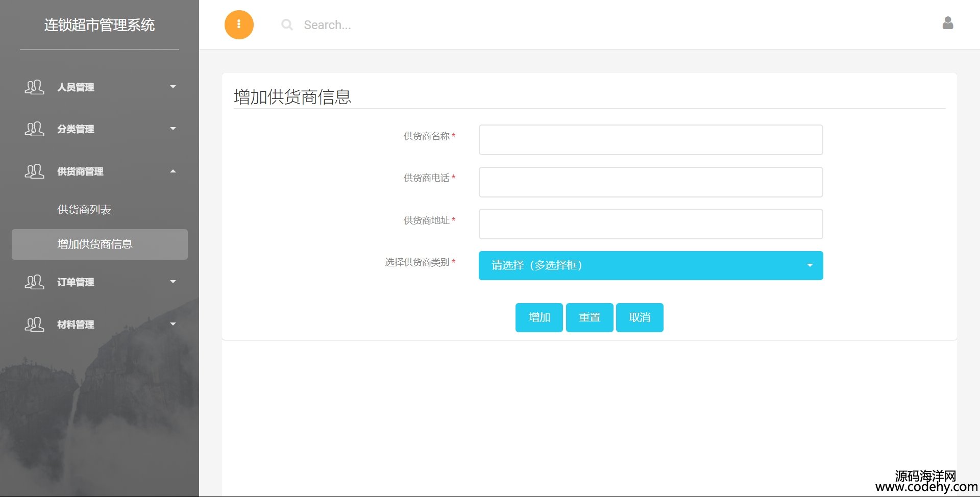Open the 请选择 supplier category dropdown
Viewport: 980px width, 497px height.
[650, 265]
